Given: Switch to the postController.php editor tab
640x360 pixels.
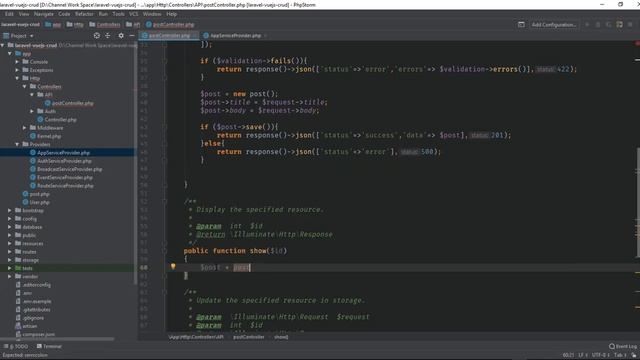Looking at the screenshot, I should [x=168, y=36].
